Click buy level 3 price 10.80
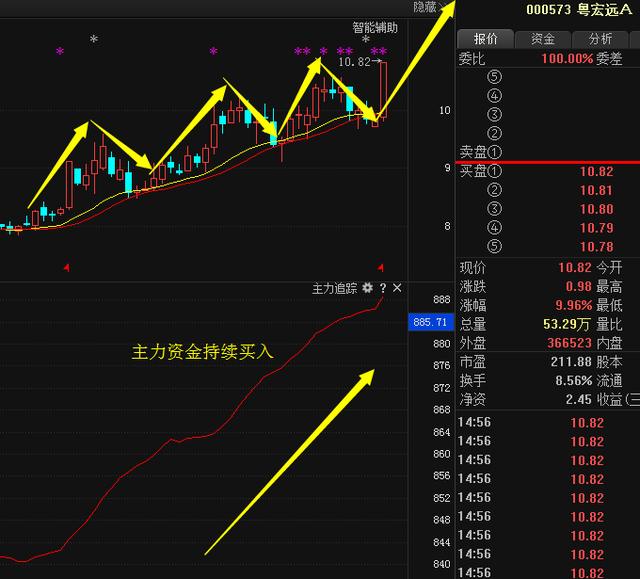 596,209
